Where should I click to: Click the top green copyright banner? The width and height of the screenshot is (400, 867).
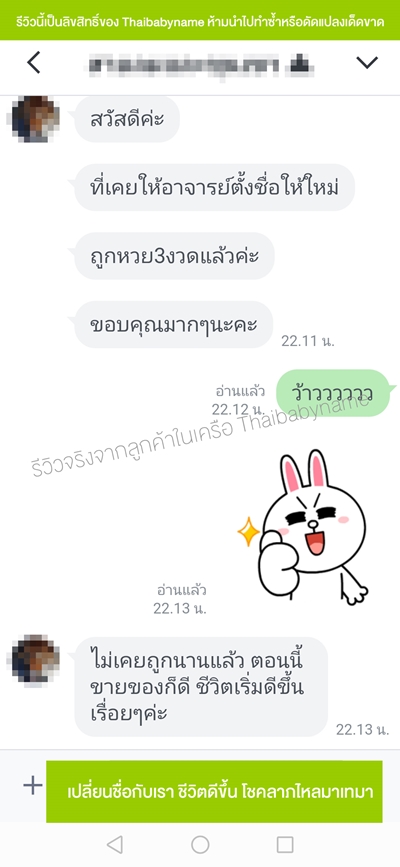click(200, 20)
